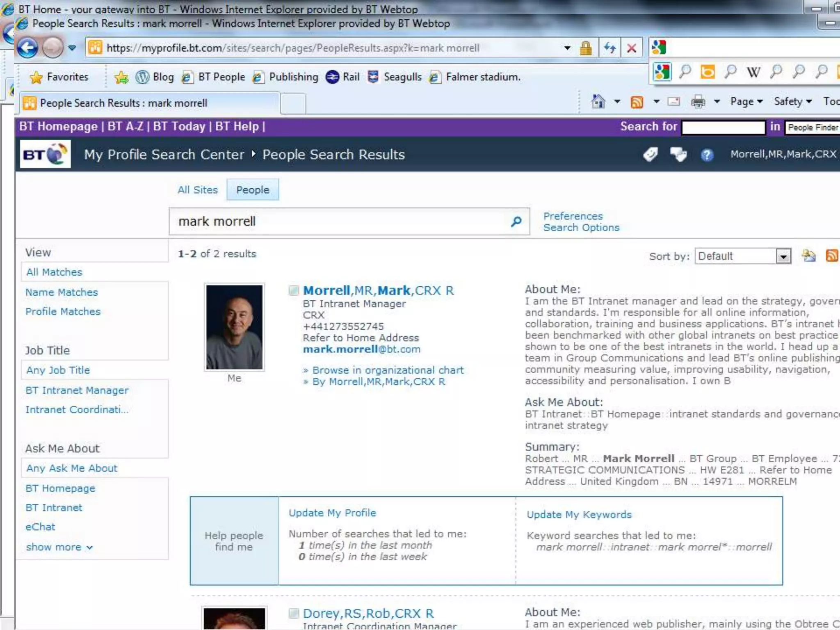This screenshot has width=840, height=630.
Task: Click the alert me icon beside Sort by
Action: pos(808,256)
